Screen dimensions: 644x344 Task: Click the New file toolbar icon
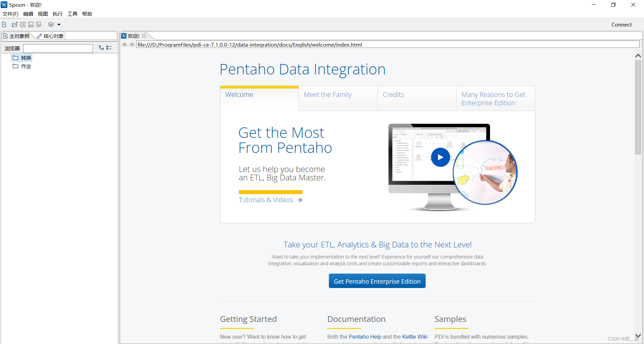coord(4,24)
